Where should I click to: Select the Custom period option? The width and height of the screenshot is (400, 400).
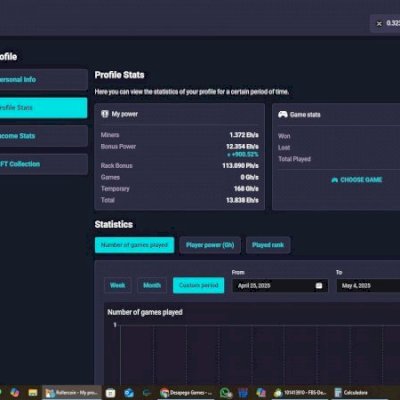[199, 285]
